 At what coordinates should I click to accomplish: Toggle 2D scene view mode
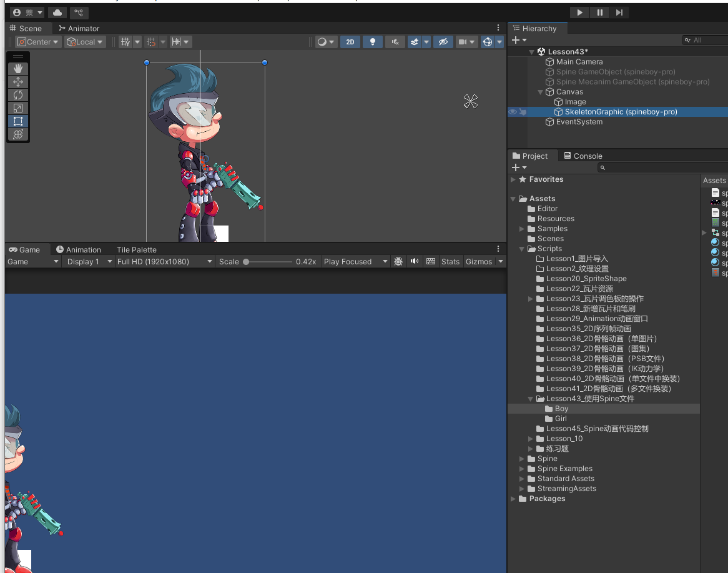pyautogui.click(x=350, y=42)
